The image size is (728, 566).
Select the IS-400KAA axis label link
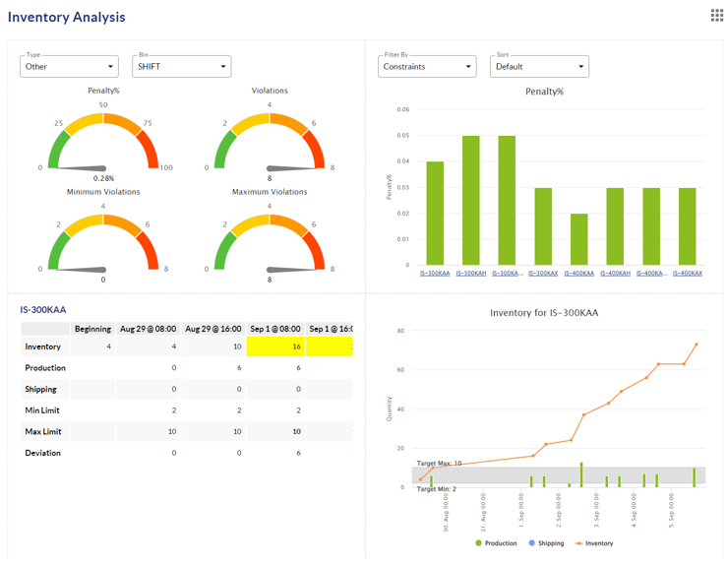click(578, 273)
